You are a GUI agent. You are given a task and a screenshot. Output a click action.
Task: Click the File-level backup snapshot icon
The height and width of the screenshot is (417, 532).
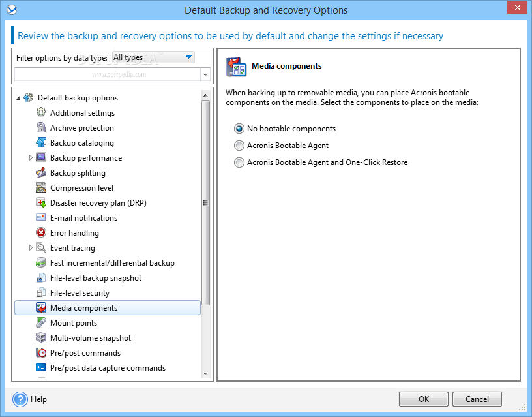pos(40,277)
